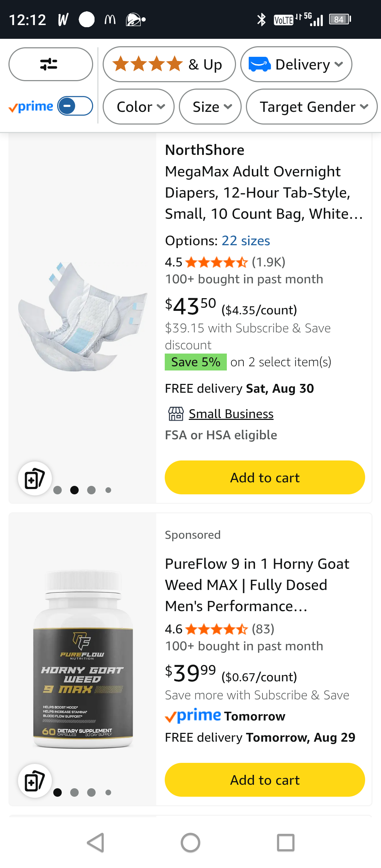381x868 pixels.
Task: Open recent apps square button
Action: tap(285, 843)
